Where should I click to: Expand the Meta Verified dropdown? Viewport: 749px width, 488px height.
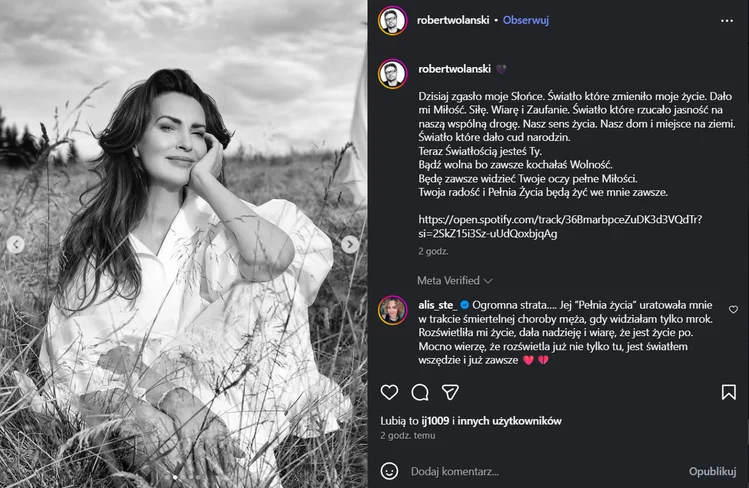pyautogui.click(x=455, y=281)
